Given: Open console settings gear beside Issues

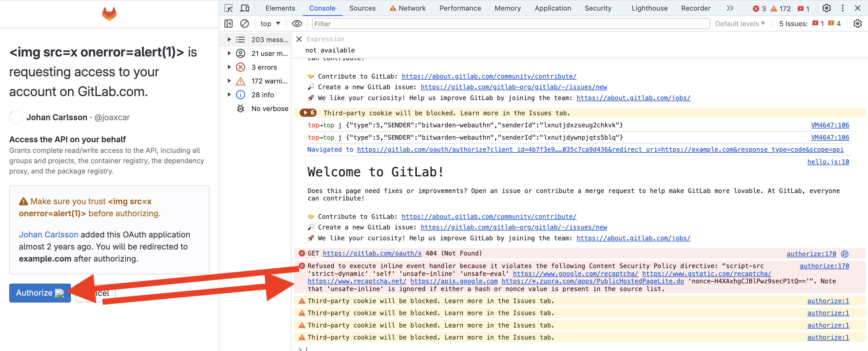Looking at the screenshot, I should click(x=857, y=24).
